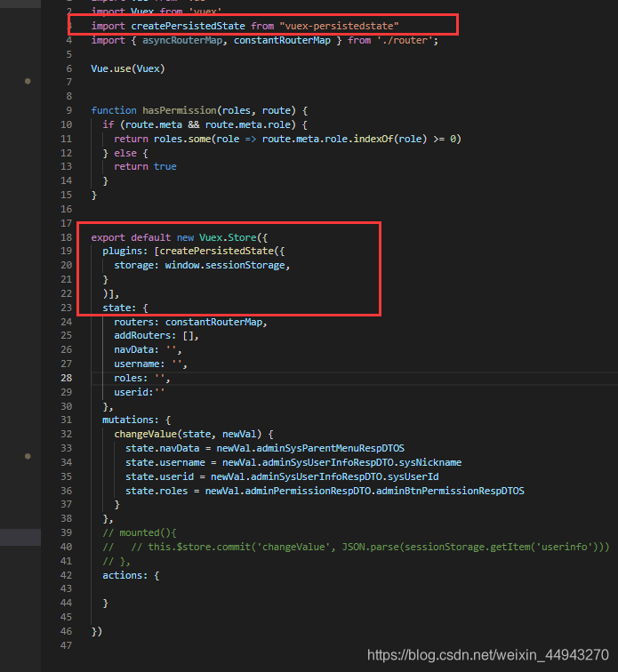The width and height of the screenshot is (618, 672).
Task: Click 'return true' on line 13
Action: pos(145,166)
